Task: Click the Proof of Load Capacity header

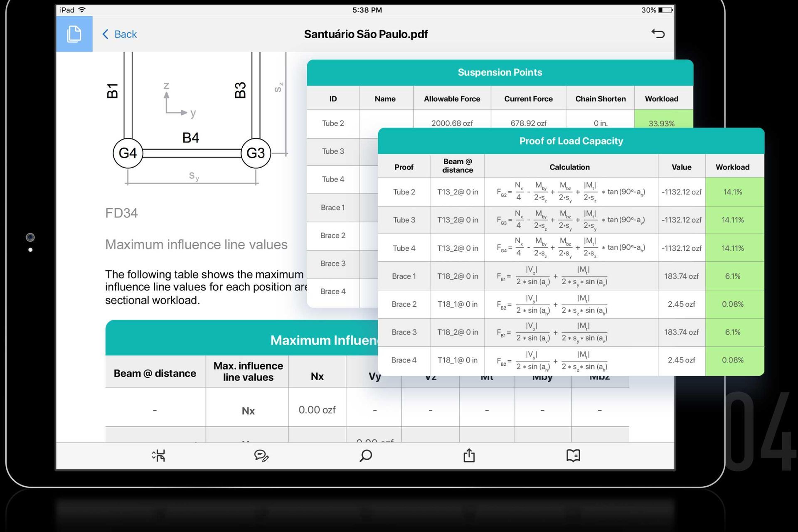Action: (x=571, y=141)
